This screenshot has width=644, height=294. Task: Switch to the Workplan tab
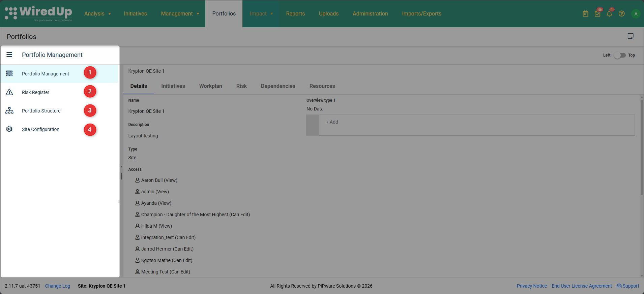pyautogui.click(x=211, y=86)
